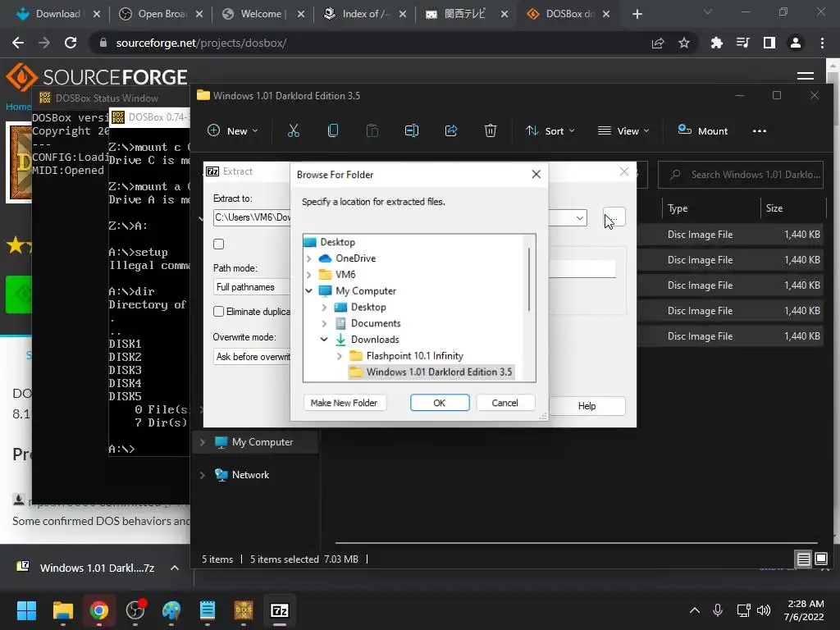This screenshot has width=840, height=630.
Task: Click share this page icon in address bar
Action: (658, 43)
